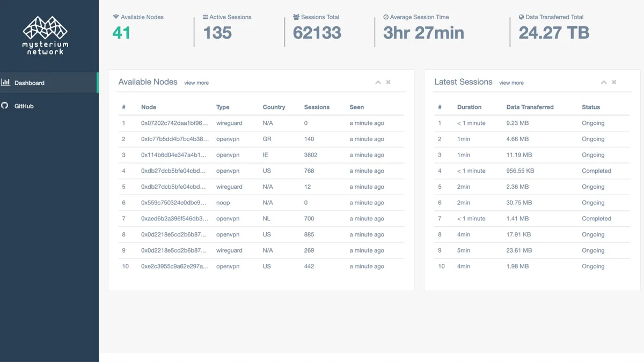Click the Dashboard bar chart icon
The height and width of the screenshot is (362, 644).
coord(5,83)
